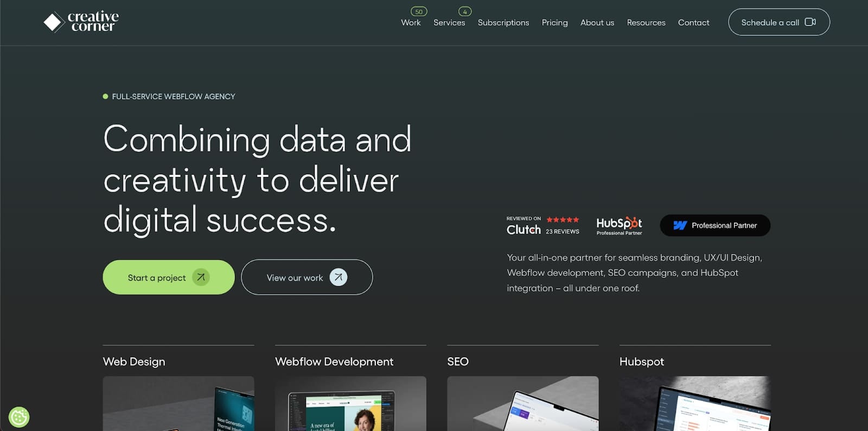This screenshot has height=431, width=868.
Task: Open the Clutch reviews logo
Action: coord(524,226)
